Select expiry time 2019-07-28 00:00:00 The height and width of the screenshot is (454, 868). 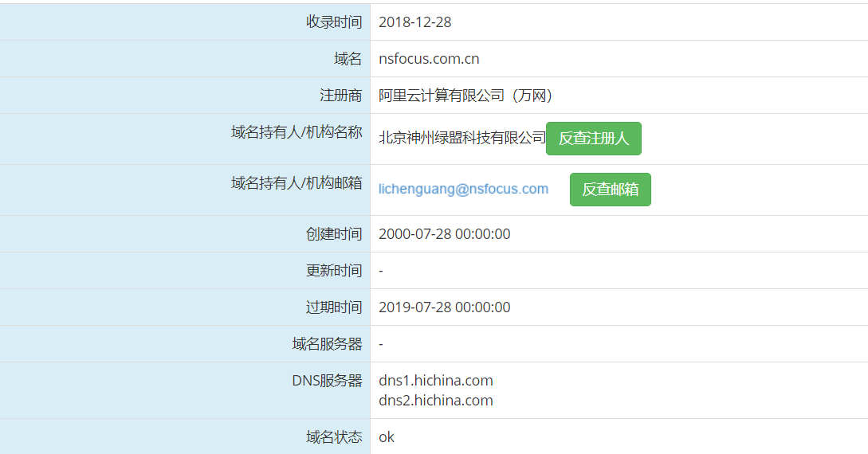click(x=445, y=307)
